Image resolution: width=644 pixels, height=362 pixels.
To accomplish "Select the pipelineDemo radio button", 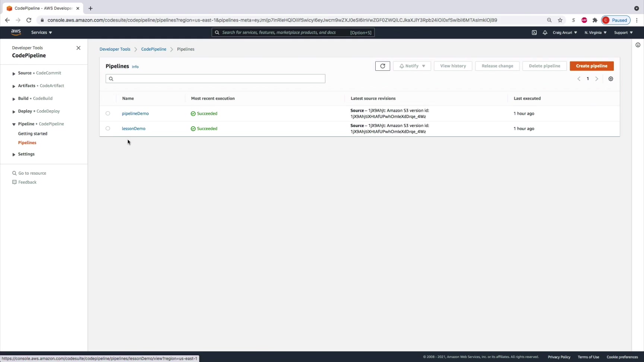I will click(x=108, y=114).
